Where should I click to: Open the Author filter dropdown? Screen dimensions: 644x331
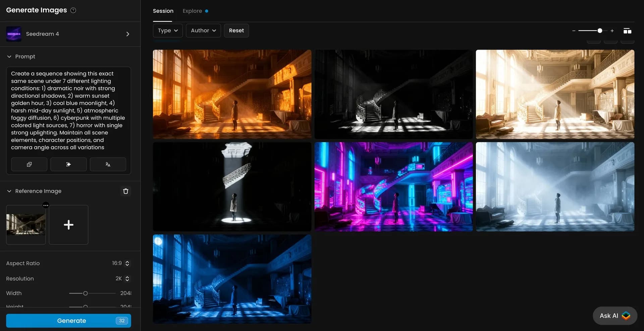[203, 30]
